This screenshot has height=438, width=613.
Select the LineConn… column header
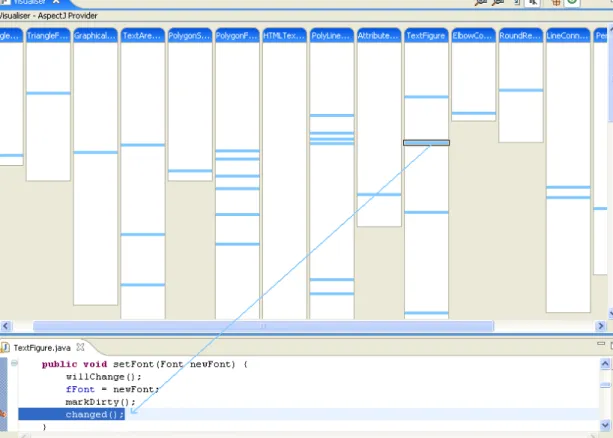(x=568, y=36)
